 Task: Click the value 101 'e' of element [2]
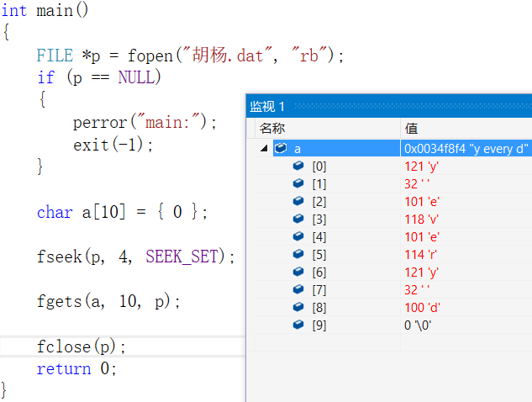pyautogui.click(x=422, y=202)
